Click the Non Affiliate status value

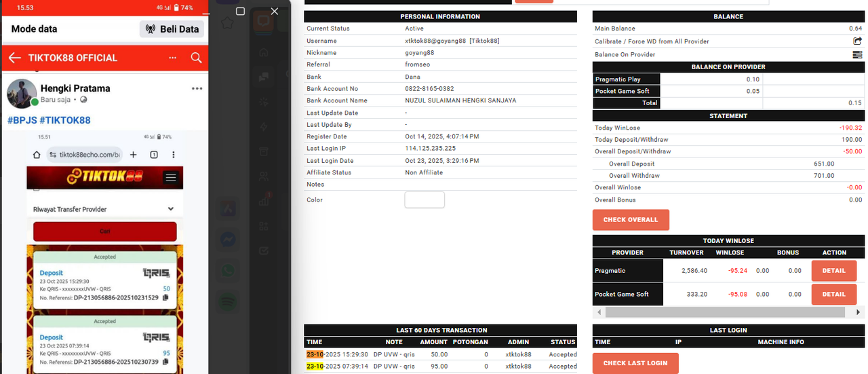(424, 172)
